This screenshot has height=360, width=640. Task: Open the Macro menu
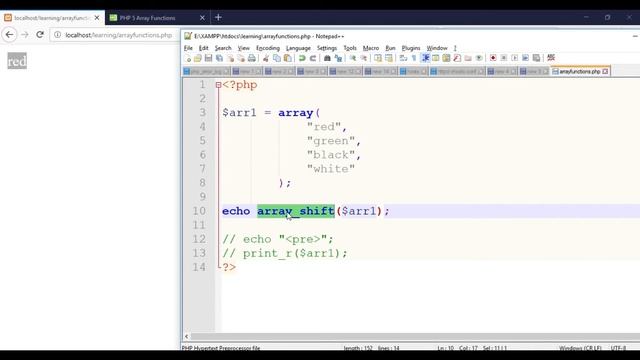click(x=371, y=48)
